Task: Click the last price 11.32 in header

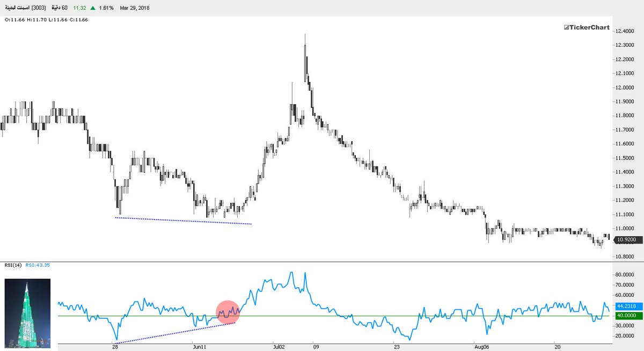Action: 80,9
